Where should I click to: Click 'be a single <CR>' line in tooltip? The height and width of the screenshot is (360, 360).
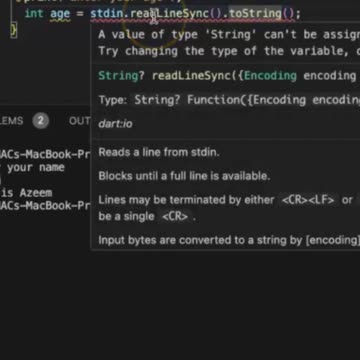(147, 216)
